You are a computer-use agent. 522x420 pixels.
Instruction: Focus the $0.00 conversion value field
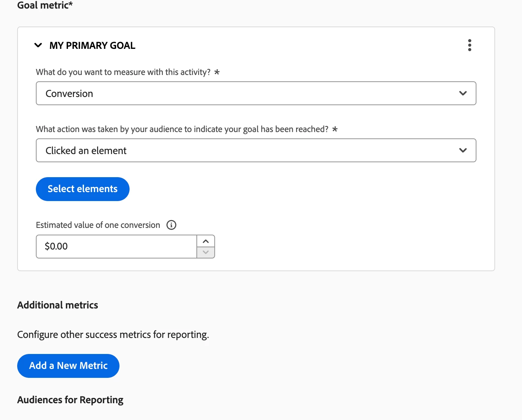116,247
